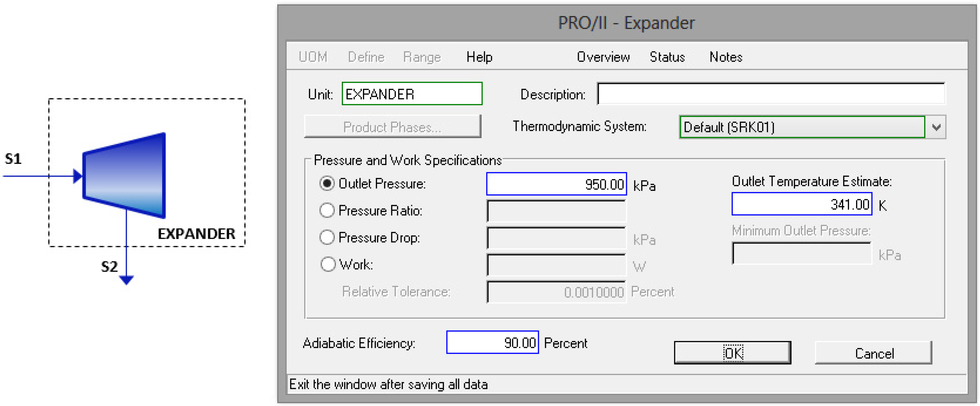Select the Work specification radio button
Viewport: 980px width, 406px height.
tap(327, 264)
